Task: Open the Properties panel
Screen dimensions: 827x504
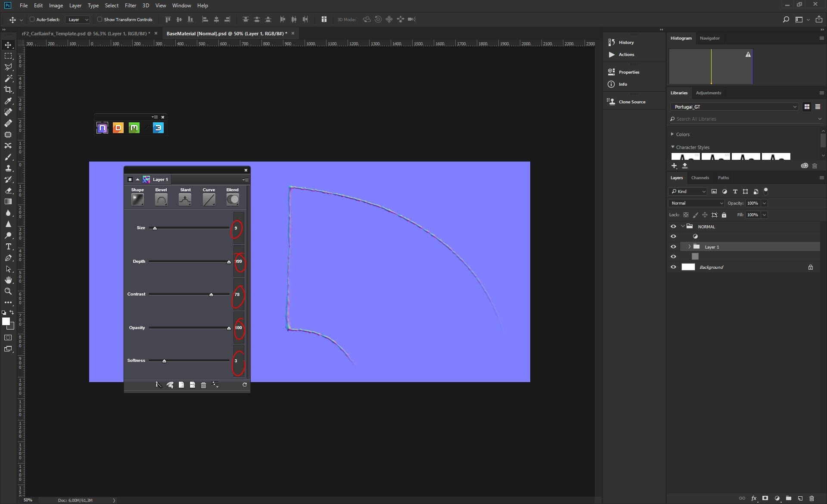Action: point(629,72)
